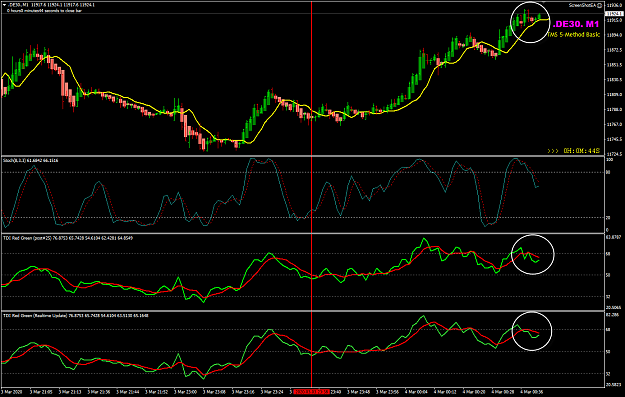Image resolution: width=625 pixels, height=397 pixels.
Task: Click the 11830.5 price axis value
Action: [x=614, y=80]
